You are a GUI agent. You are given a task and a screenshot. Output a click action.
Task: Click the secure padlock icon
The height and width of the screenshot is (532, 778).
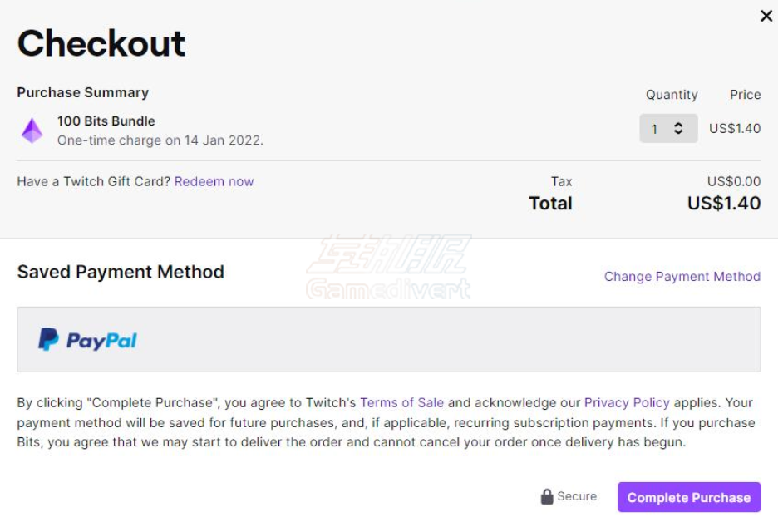tap(547, 496)
